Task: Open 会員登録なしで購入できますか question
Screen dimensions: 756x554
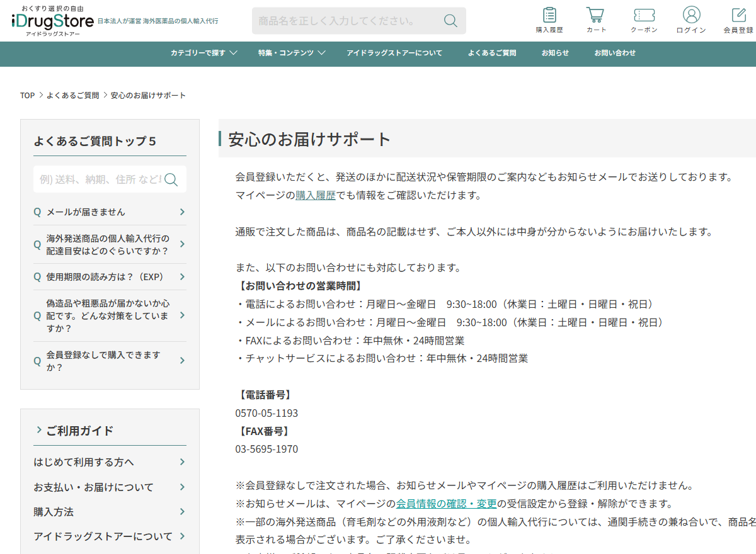Action: 103,361
